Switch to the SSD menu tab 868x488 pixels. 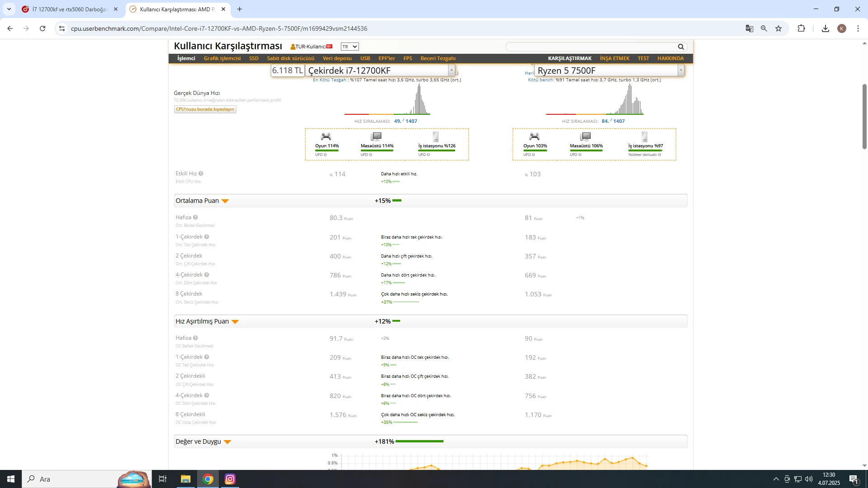[x=254, y=58]
